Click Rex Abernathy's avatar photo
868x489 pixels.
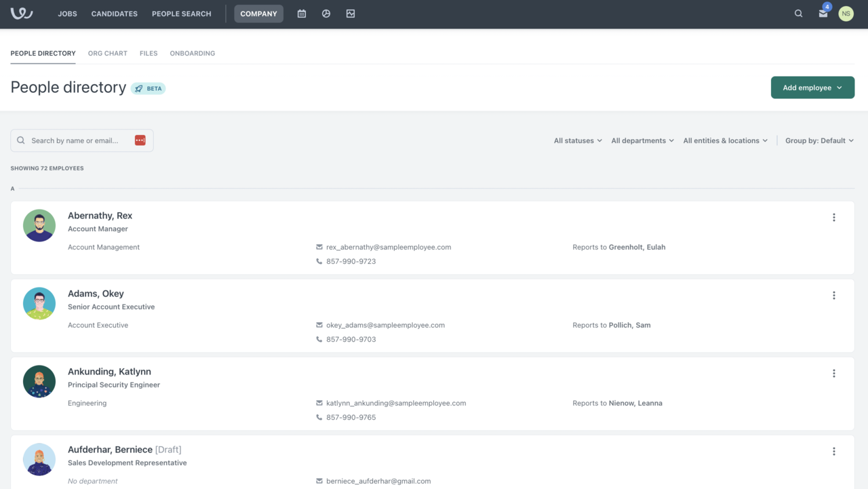tap(39, 225)
